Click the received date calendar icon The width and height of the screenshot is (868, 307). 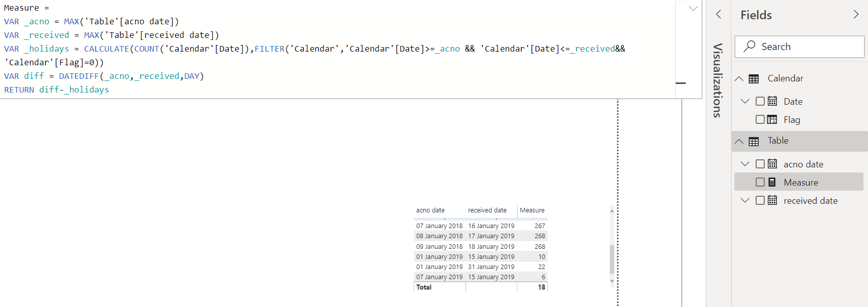tap(772, 200)
